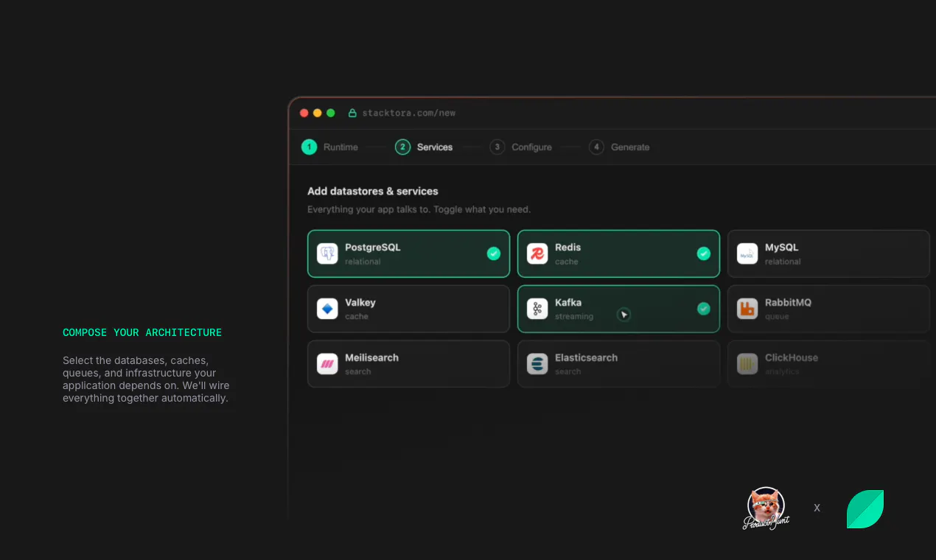Viewport: 936px width, 560px height.
Task: Click the "Toggle what you need" subtitle text
Action: point(482,210)
